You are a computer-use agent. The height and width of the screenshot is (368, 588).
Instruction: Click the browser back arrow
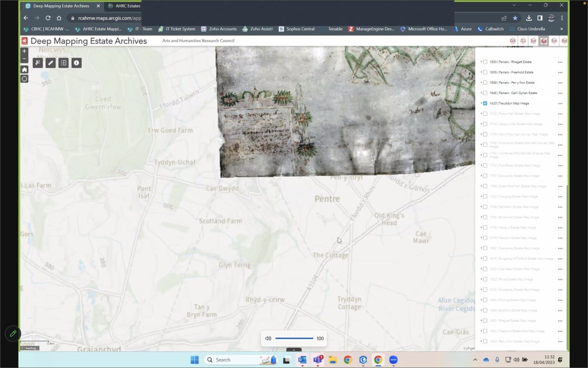[26, 18]
